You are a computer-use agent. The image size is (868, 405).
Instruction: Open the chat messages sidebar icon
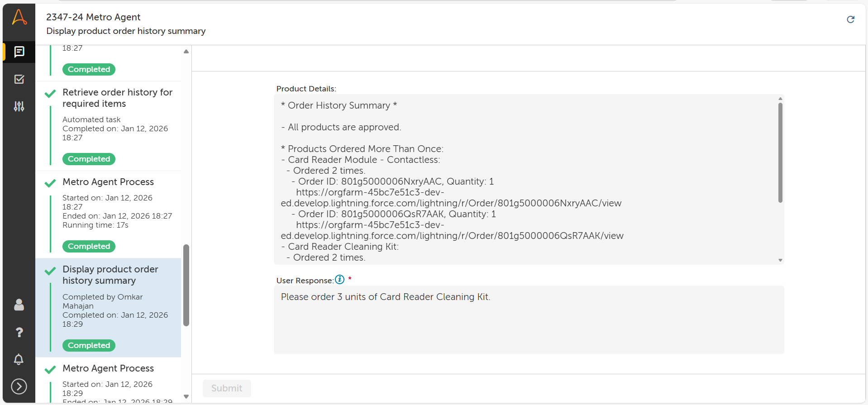point(19,52)
